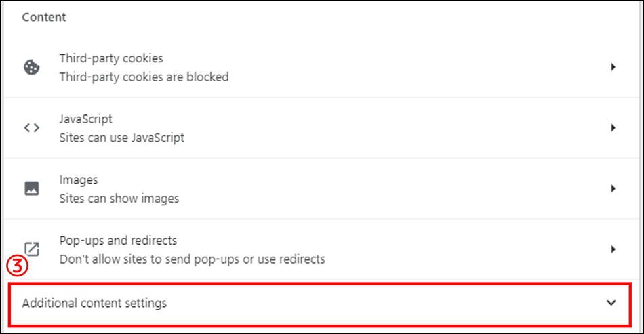644x334 pixels.
Task: Click the Additional content settings label
Action: tap(94, 303)
